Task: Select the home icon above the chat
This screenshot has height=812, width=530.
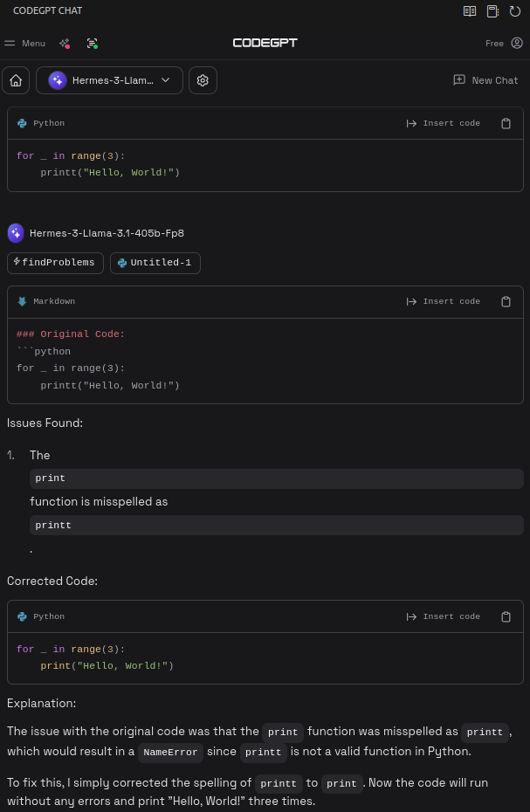Action: click(x=16, y=79)
